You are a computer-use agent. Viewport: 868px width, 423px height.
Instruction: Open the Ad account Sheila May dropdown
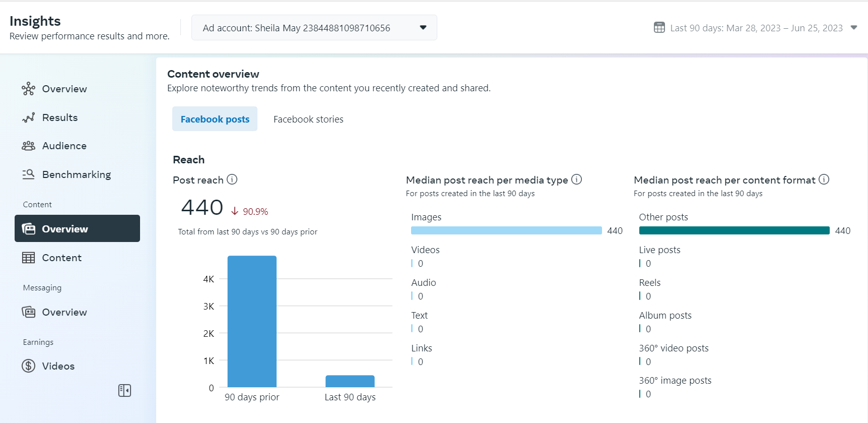click(314, 28)
